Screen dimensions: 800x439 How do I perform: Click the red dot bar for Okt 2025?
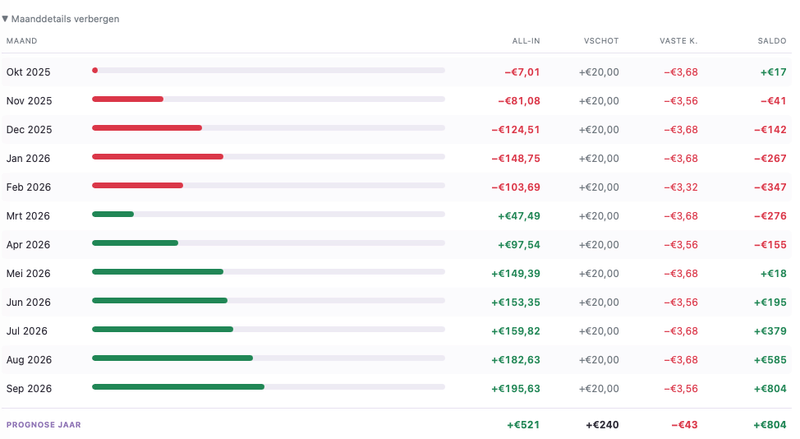tap(95, 70)
